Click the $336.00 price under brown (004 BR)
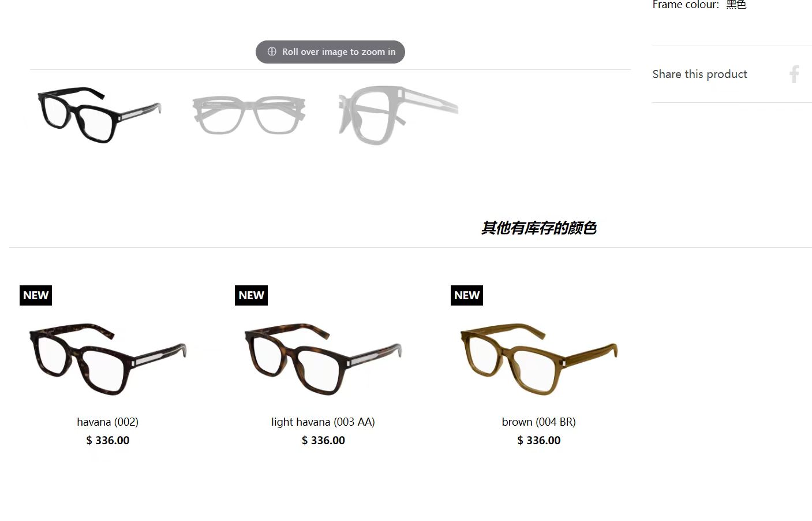This screenshot has height=521, width=812. [x=539, y=440]
